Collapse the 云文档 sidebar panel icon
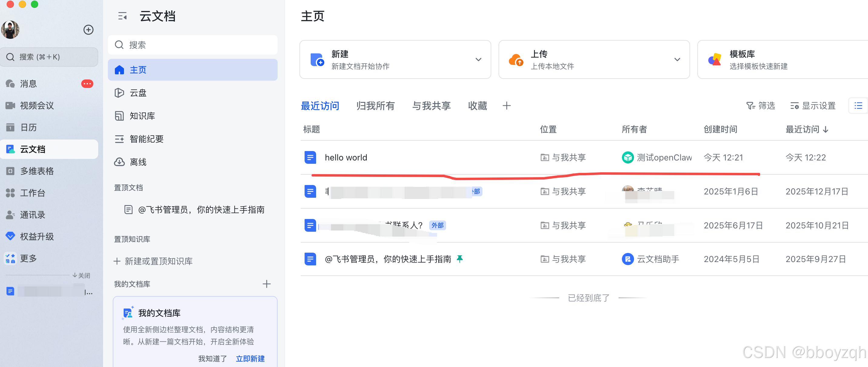The height and width of the screenshot is (367, 868). pos(122,16)
